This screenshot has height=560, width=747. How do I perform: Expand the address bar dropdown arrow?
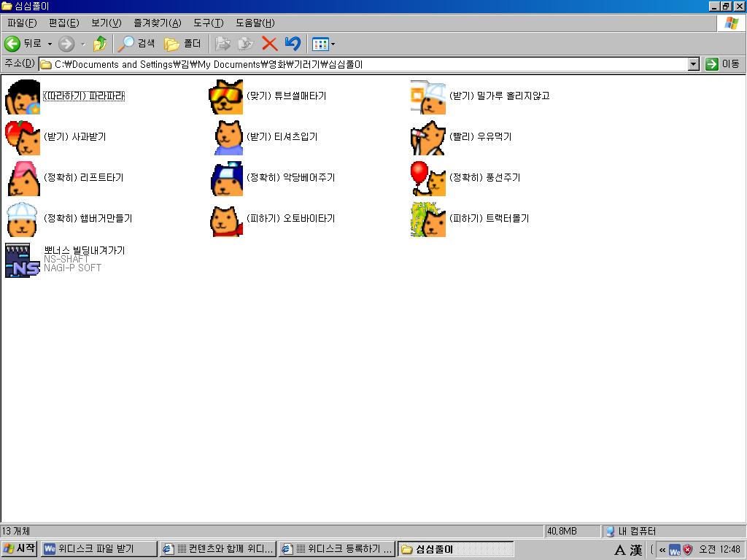[x=693, y=64]
